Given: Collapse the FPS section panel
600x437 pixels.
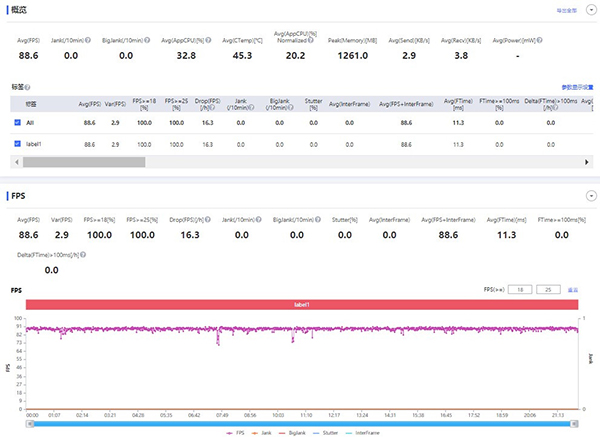Looking at the screenshot, I should [589, 196].
